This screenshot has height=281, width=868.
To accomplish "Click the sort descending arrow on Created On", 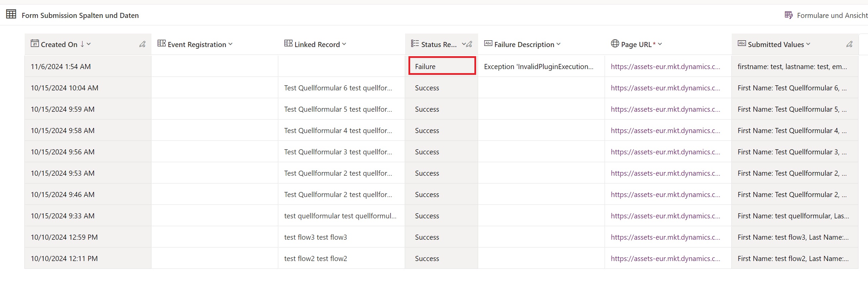I will pyautogui.click(x=82, y=44).
